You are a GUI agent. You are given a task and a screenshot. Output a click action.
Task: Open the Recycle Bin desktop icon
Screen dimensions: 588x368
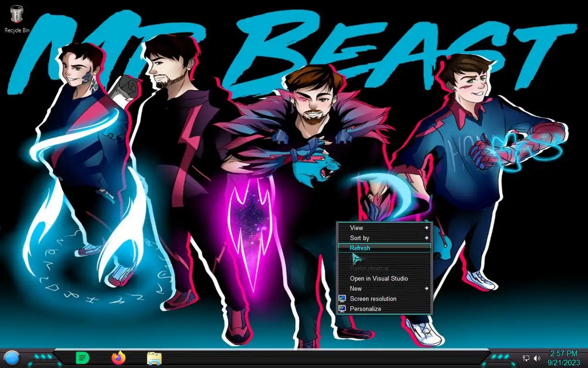17,19
